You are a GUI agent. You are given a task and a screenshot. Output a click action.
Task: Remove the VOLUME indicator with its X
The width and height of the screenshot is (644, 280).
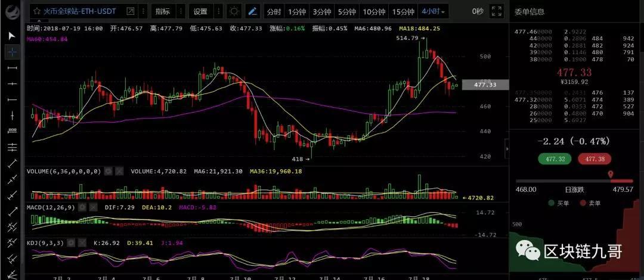click(119, 171)
